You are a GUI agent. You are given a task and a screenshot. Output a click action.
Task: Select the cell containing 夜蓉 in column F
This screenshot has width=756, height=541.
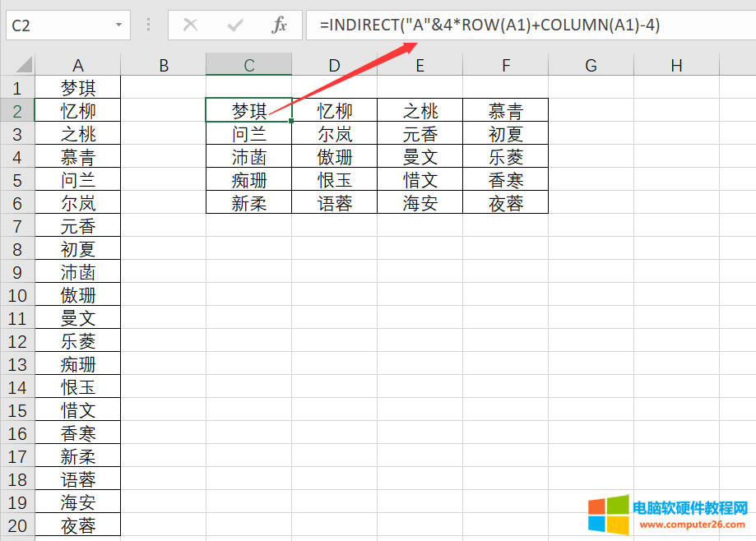pos(505,202)
